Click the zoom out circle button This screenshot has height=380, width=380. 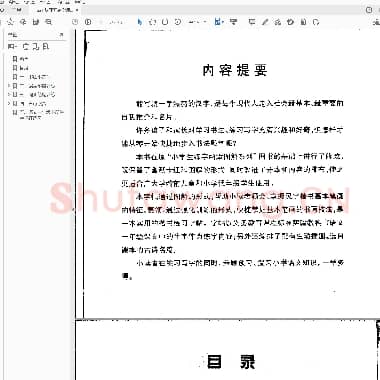click(x=165, y=22)
